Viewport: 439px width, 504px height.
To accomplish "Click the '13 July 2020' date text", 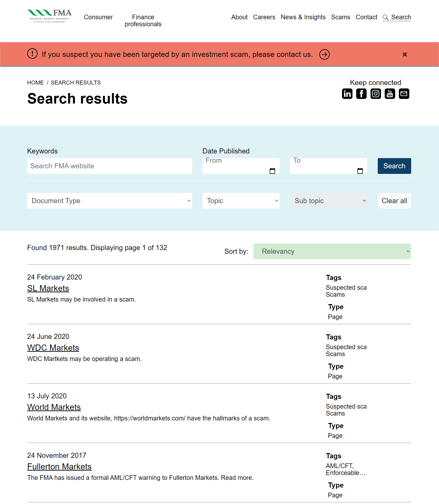I will [x=47, y=396].
